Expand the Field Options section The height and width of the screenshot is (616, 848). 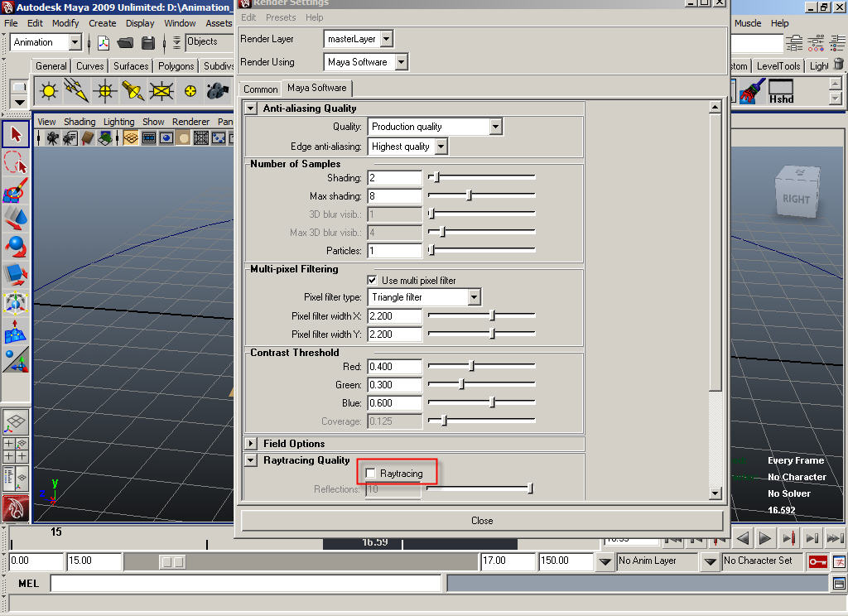pos(251,444)
